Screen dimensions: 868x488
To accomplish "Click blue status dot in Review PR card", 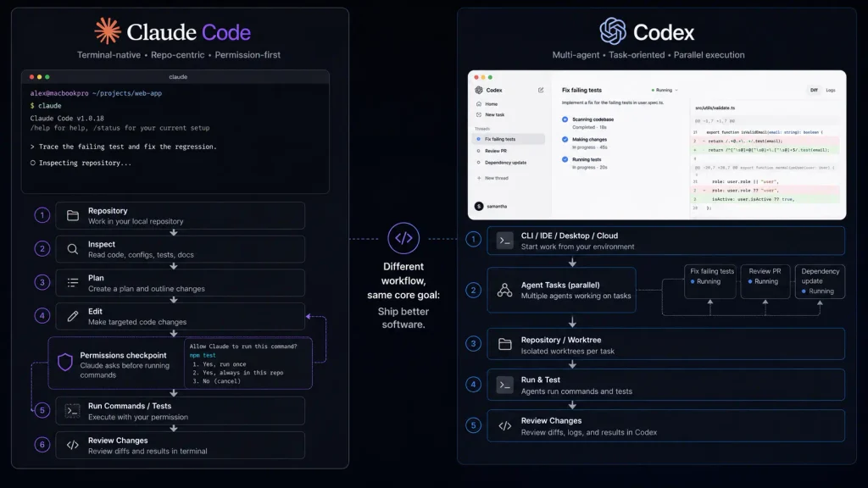I will (750, 281).
